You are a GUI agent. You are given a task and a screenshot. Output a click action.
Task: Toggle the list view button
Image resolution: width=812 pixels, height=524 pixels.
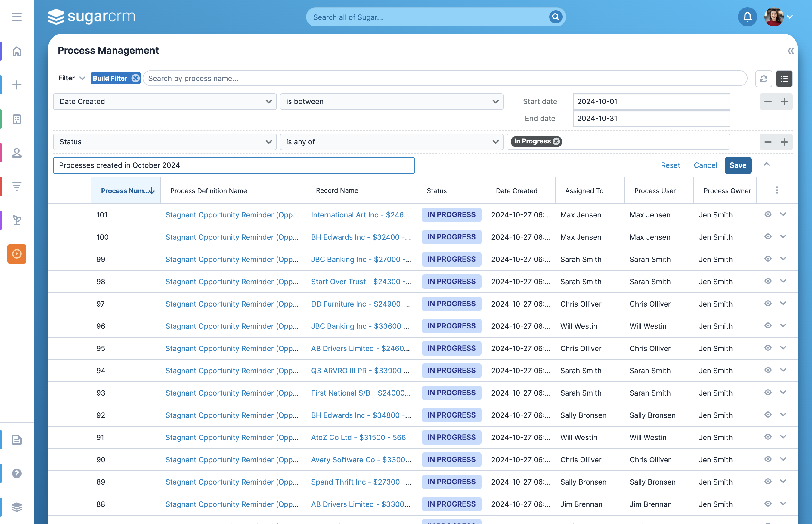click(x=784, y=79)
